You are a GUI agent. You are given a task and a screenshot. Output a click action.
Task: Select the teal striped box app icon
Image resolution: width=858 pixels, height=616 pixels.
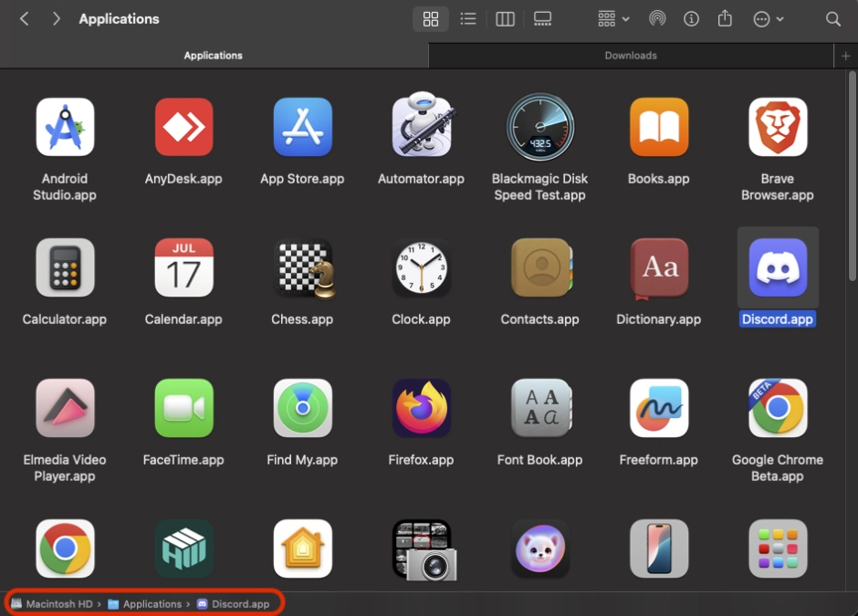pos(183,548)
